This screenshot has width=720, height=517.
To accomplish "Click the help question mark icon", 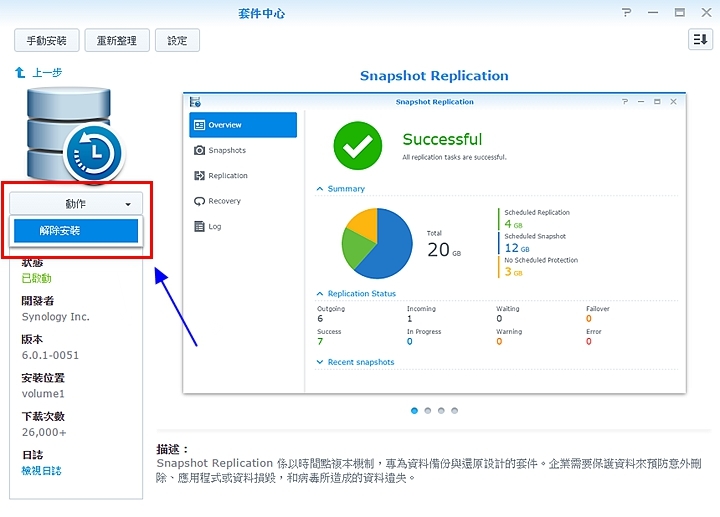I will click(626, 12).
